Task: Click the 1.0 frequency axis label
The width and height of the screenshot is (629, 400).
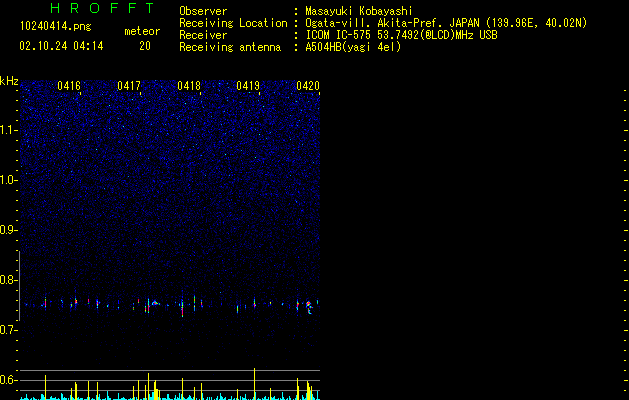Action: pyautogui.click(x=8, y=180)
